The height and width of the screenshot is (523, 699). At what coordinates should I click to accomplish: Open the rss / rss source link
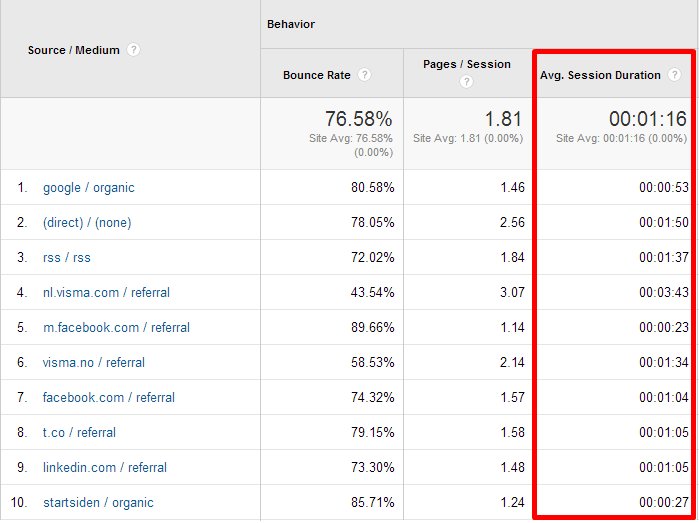(x=67, y=257)
